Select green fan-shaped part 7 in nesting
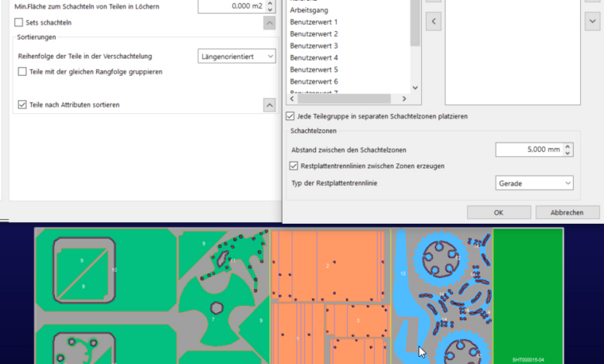 (216, 308)
